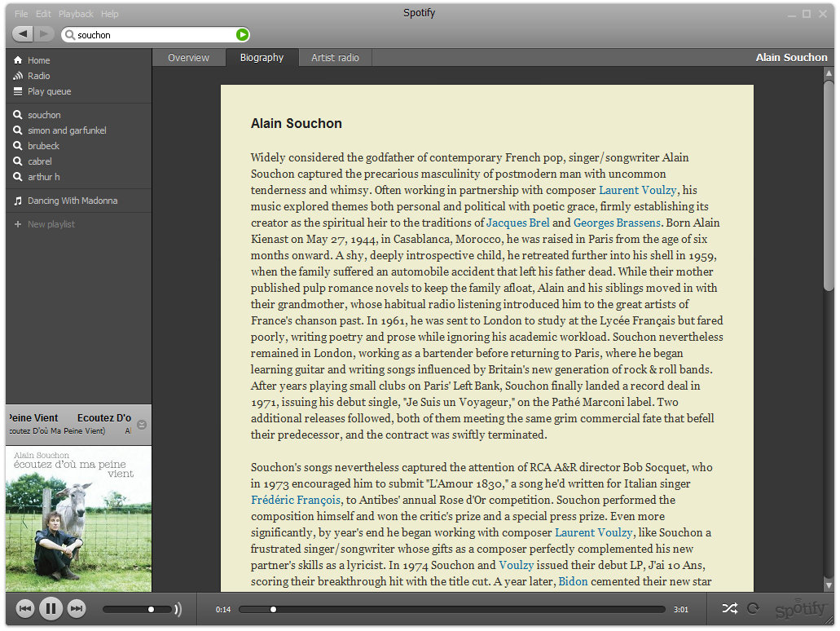840x631 pixels.
Task: Click the 3:01 track duration
Action: point(681,610)
